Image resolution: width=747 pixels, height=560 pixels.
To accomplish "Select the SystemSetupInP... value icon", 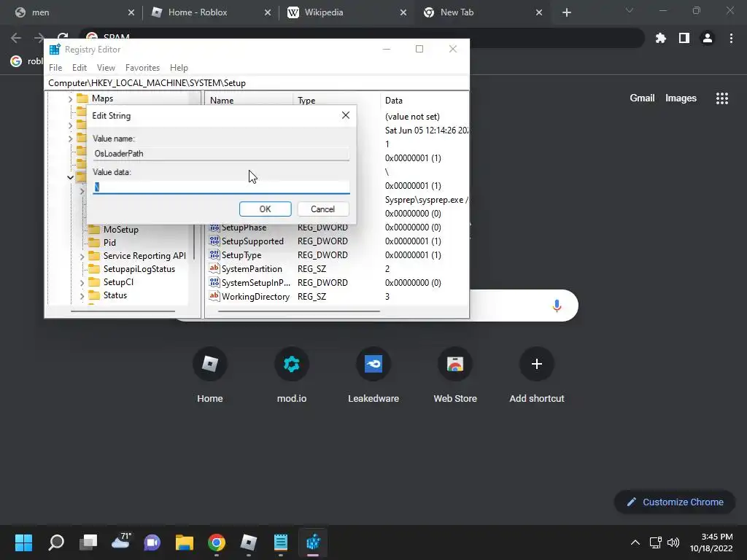I will coord(214,282).
